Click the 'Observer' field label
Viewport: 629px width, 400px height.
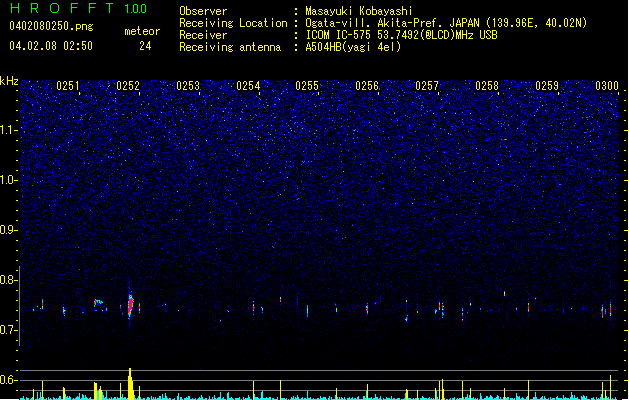click(203, 11)
